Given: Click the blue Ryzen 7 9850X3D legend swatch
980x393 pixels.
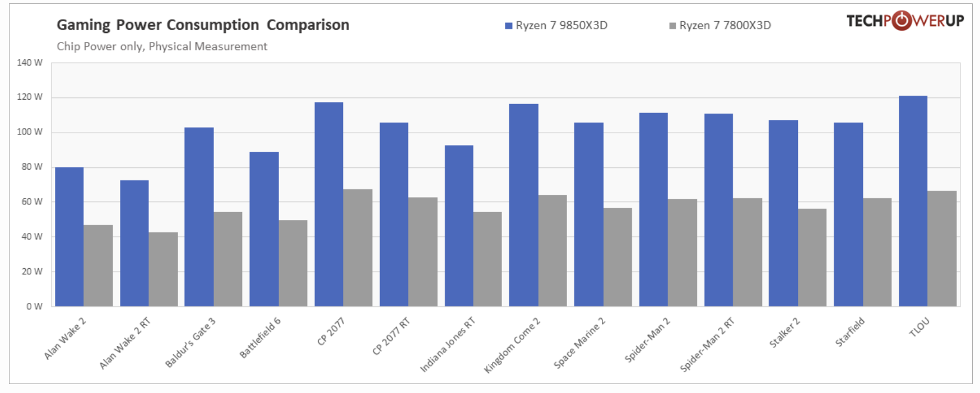Looking at the screenshot, I should (x=509, y=26).
